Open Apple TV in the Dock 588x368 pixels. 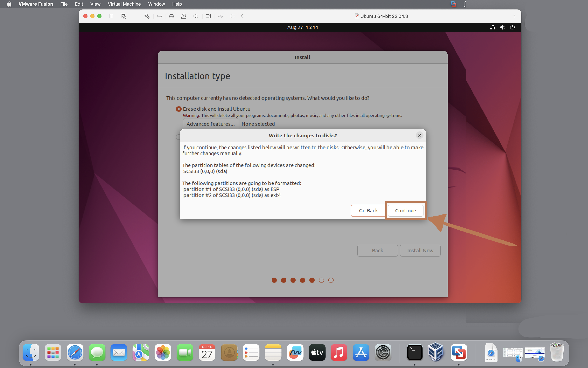[317, 352]
